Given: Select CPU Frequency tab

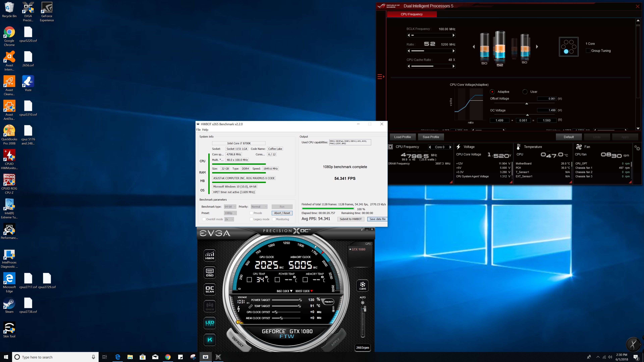Looking at the screenshot, I should click(x=412, y=14).
